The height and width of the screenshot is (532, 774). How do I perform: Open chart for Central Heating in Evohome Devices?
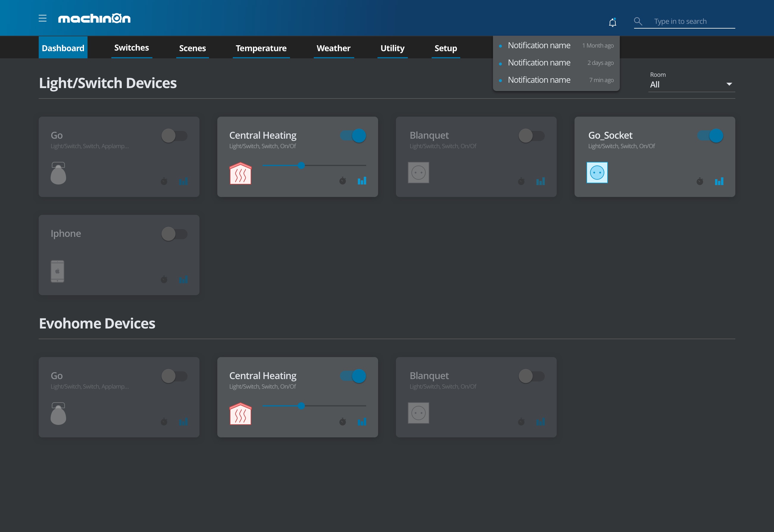362,422
